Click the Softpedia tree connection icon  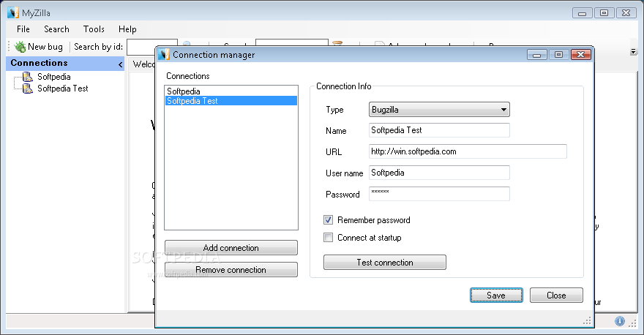28,77
